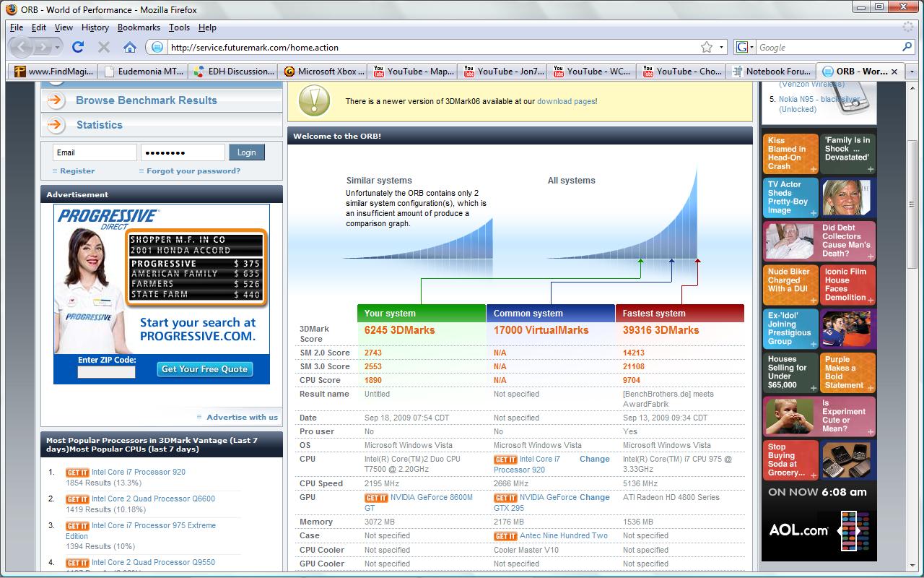924x578 pixels.
Task: Click Change link next to GeForce GTX 295
Action: [595, 498]
